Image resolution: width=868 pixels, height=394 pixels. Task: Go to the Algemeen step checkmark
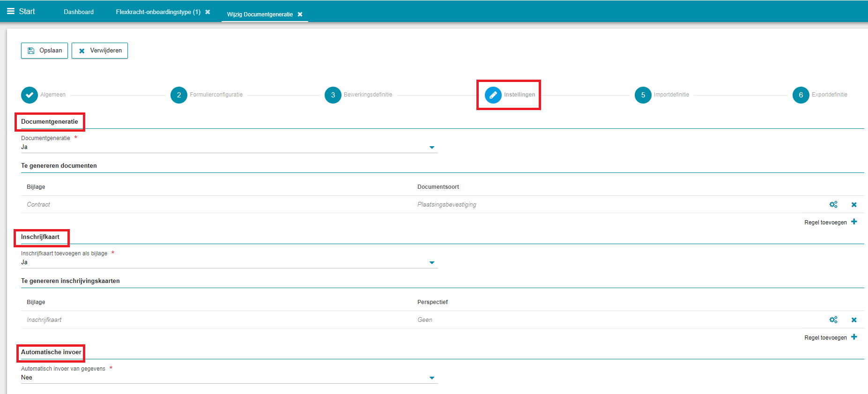[x=30, y=95]
